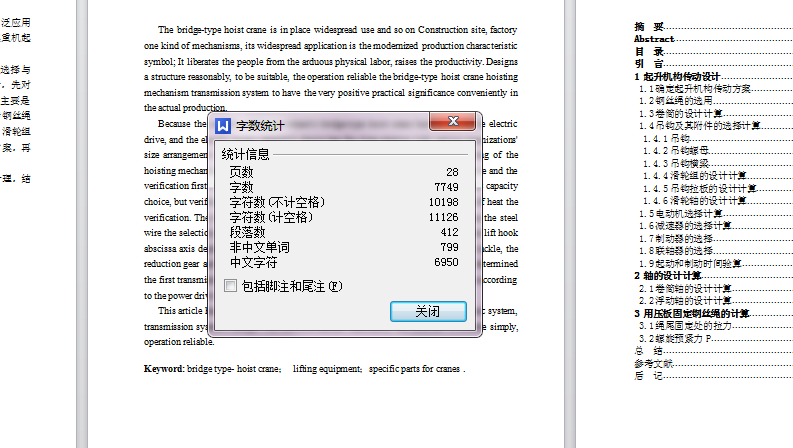Click the 中文字符 row

344,262
